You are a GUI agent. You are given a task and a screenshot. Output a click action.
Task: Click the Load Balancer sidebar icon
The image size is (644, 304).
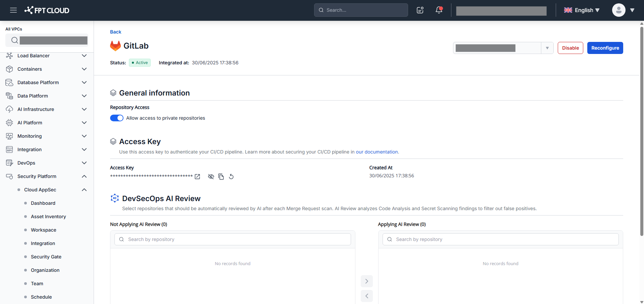point(9,56)
